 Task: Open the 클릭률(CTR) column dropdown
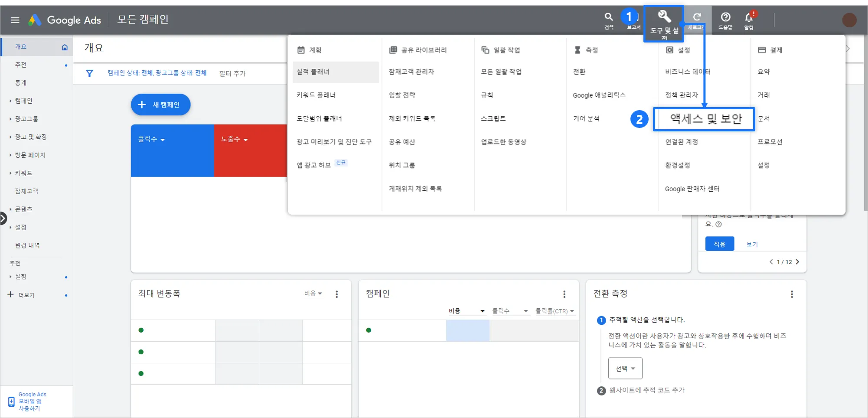tap(555, 311)
